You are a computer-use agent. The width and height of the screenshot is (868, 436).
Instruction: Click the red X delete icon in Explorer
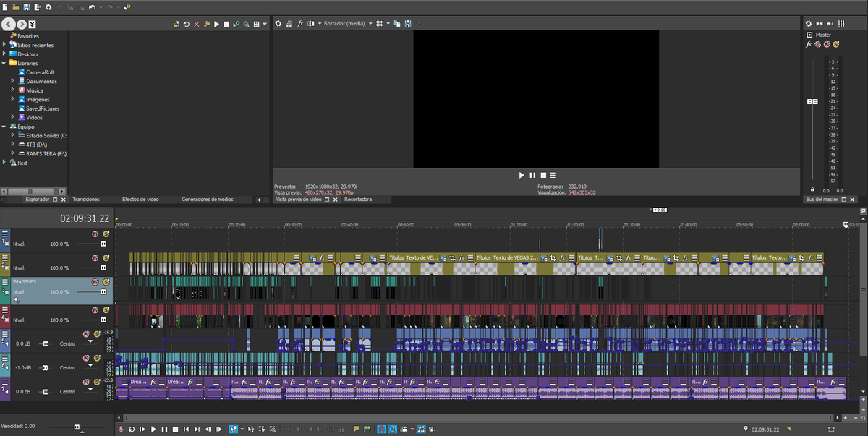pos(197,24)
